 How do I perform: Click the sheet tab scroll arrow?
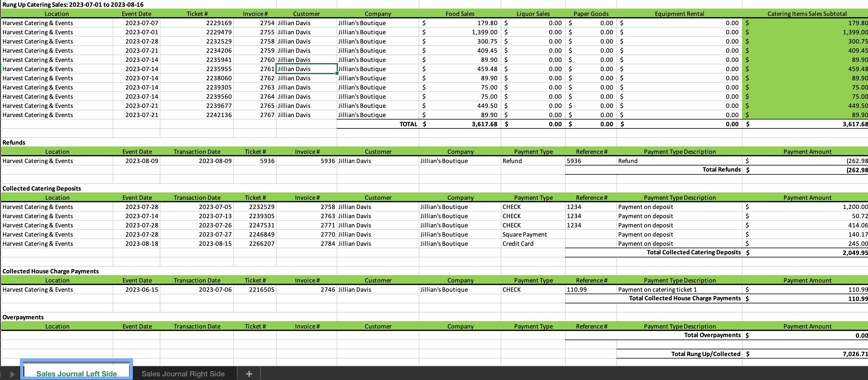[13, 374]
